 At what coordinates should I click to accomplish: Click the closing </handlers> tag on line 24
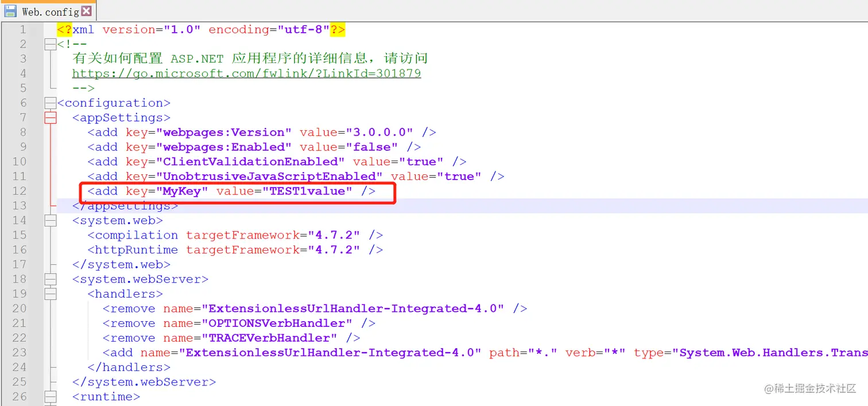129,367
